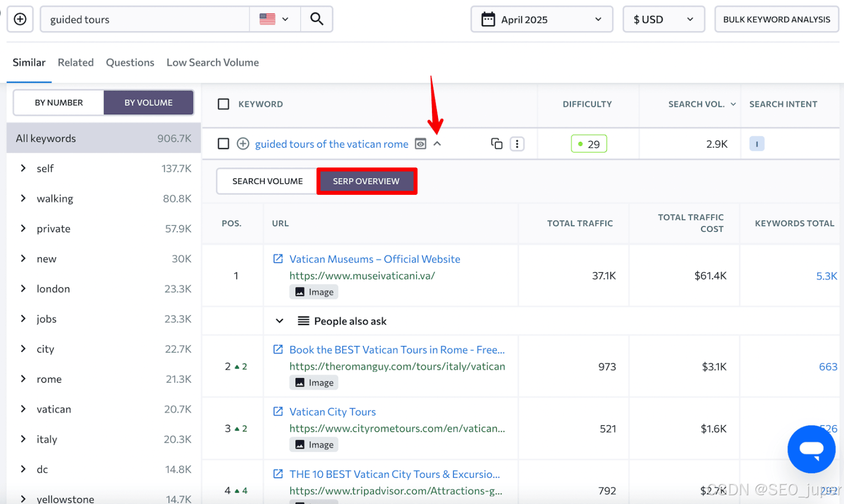Expand the 'italy' keyword group

click(23, 439)
